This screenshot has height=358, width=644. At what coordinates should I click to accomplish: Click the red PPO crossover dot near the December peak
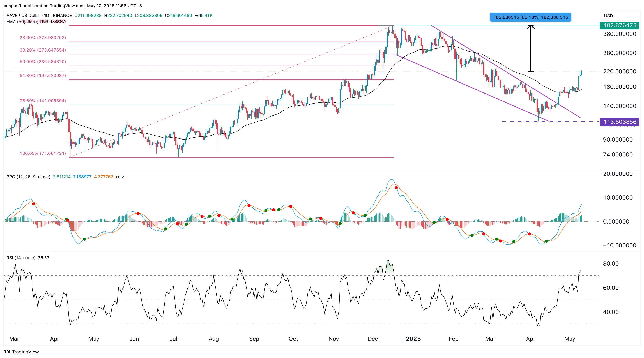pyautogui.click(x=396, y=188)
